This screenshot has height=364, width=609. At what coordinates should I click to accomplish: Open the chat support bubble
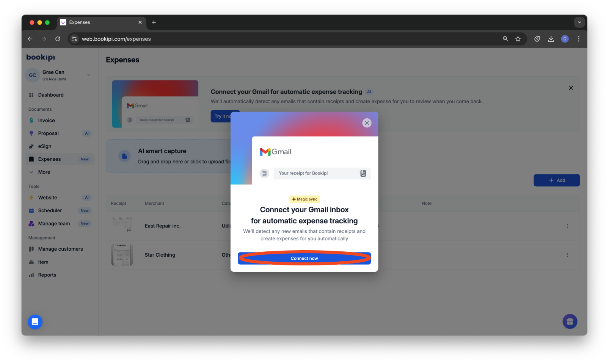35,322
